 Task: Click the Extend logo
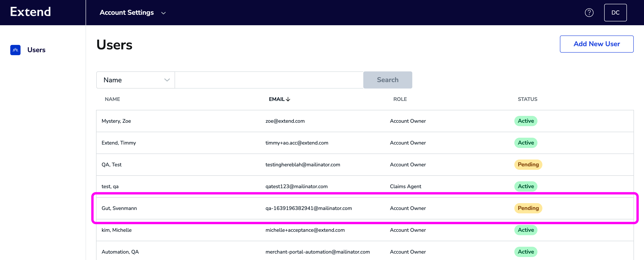click(x=30, y=12)
